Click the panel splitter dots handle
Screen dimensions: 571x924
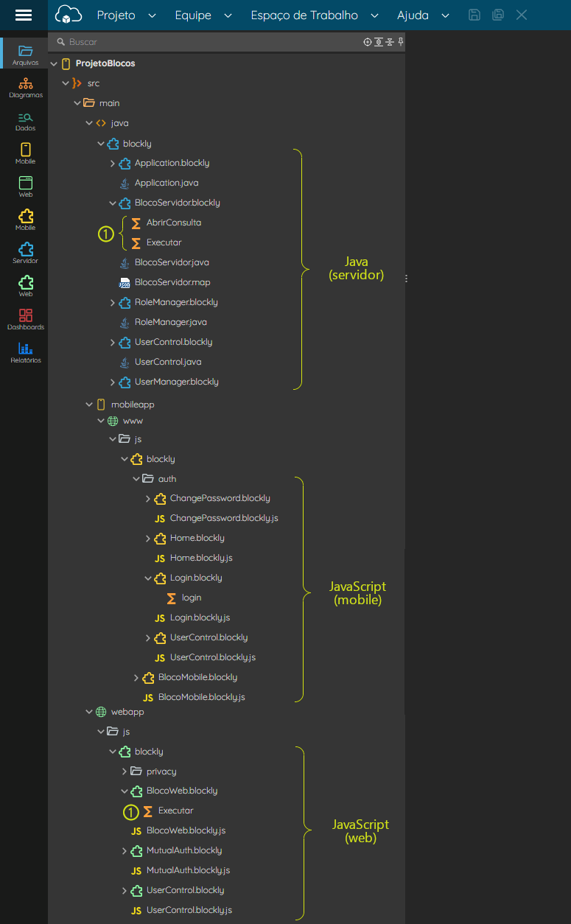point(406,279)
